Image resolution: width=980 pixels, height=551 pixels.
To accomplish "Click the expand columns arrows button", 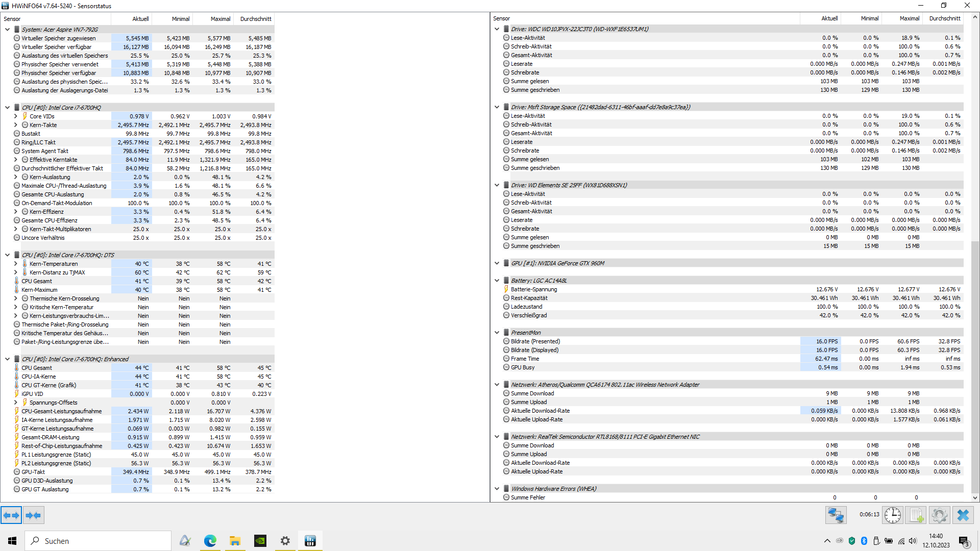I will coord(11,515).
